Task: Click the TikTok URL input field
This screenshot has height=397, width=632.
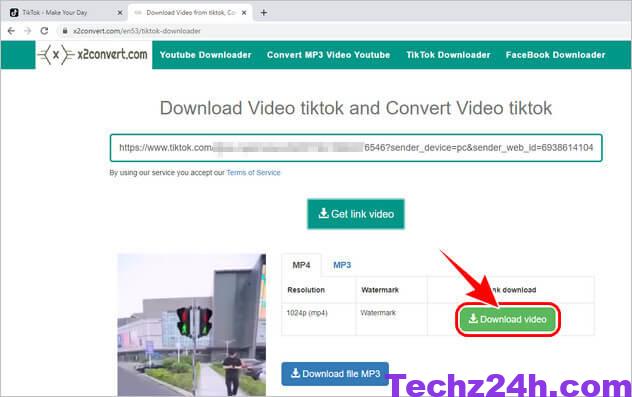Action: 356,148
